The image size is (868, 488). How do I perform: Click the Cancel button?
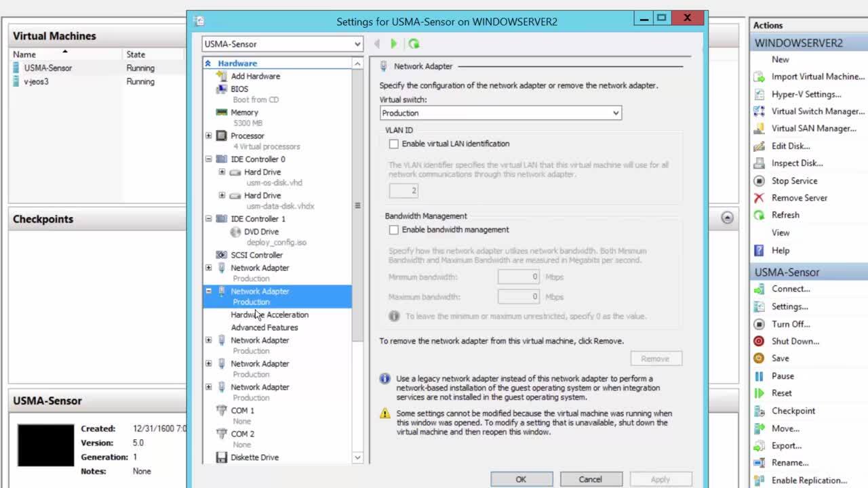coord(590,479)
